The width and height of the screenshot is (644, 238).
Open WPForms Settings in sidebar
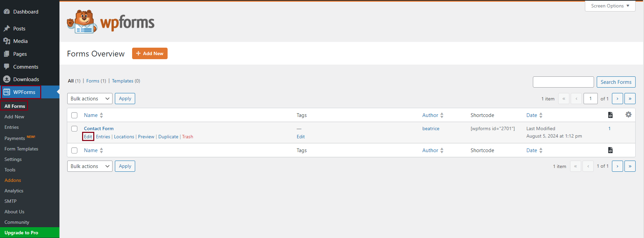13,159
